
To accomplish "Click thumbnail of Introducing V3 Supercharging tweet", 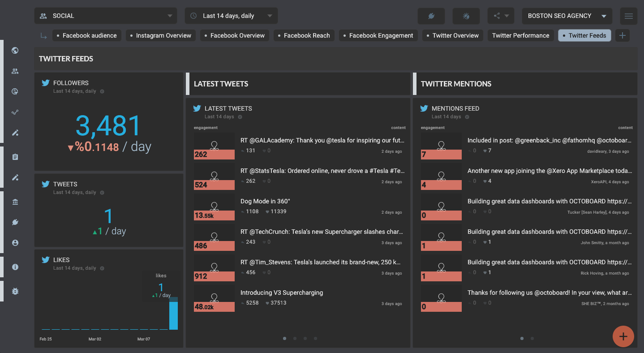I will point(214,298).
